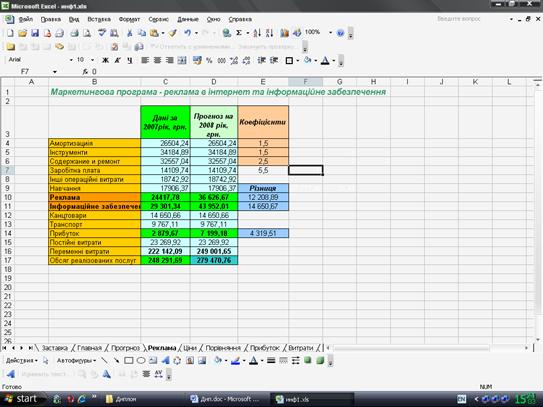Click the Fill Color bucket icon
Image resolution: width=543 pixels, height=407 pixels.
pyautogui.click(x=307, y=61)
